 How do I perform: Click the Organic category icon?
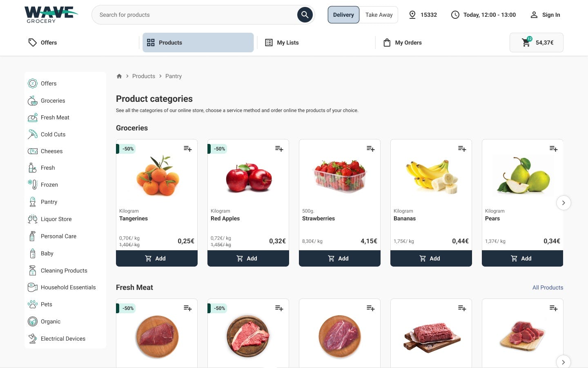coord(32,321)
